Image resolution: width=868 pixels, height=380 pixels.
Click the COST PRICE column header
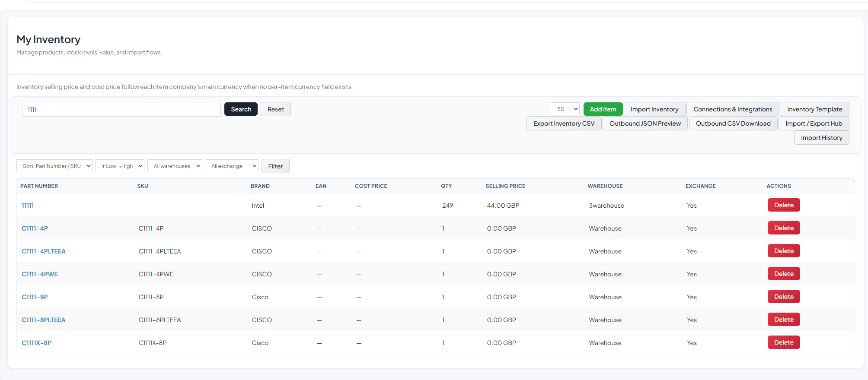pyautogui.click(x=371, y=186)
